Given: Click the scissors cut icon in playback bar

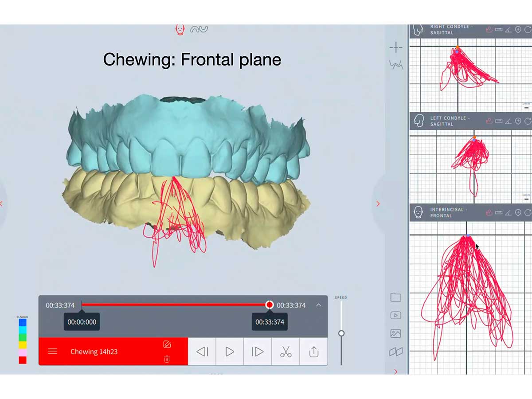Looking at the screenshot, I should (286, 352).
